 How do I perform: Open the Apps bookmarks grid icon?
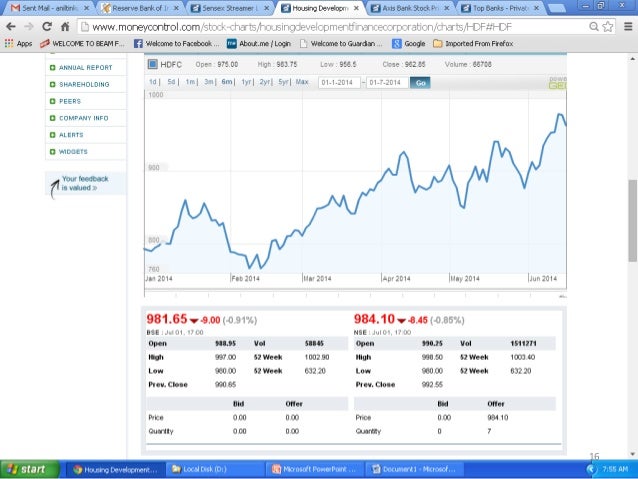coord(9,44)
